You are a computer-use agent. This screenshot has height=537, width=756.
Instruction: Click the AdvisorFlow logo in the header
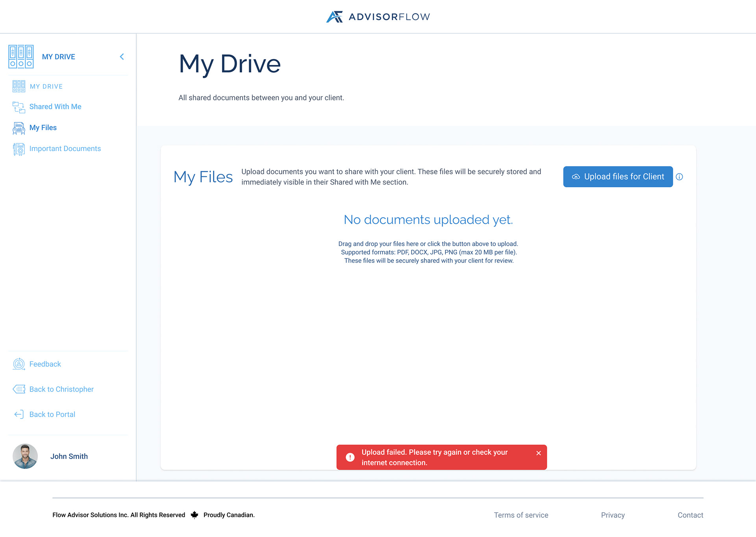point(378,17)
